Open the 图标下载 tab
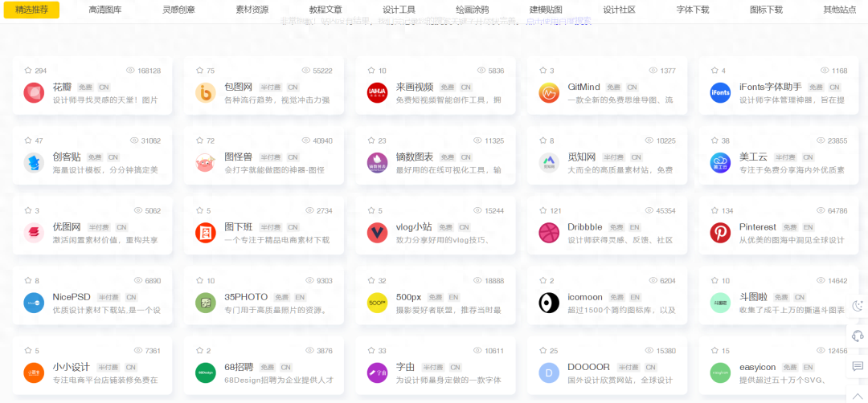The image size is (868, 403). pos(766,10)
